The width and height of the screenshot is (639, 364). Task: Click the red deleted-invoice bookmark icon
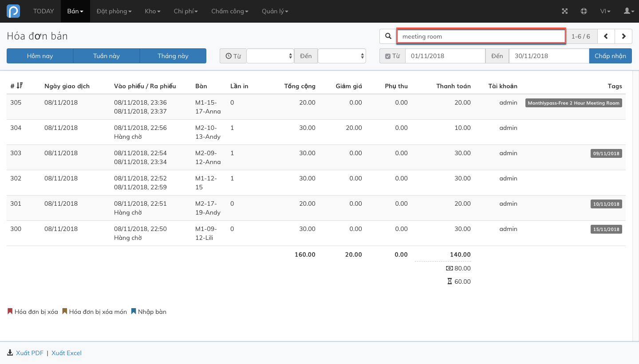(10, 311)
